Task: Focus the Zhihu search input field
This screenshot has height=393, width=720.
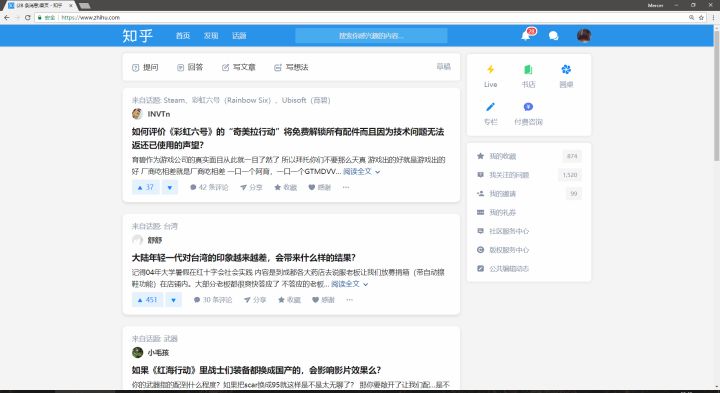Action: point(371,36)
